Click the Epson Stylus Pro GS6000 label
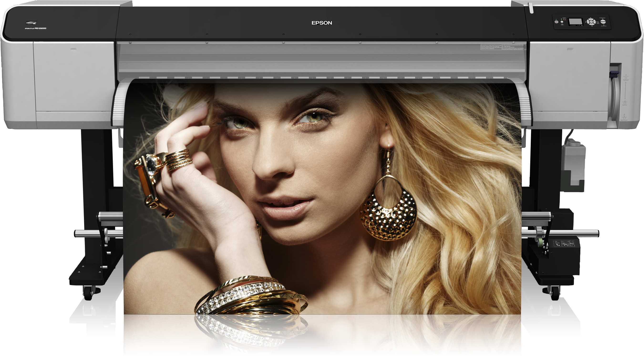The width and height of the screenshot is (644, 356). click(x=35, y=28)
